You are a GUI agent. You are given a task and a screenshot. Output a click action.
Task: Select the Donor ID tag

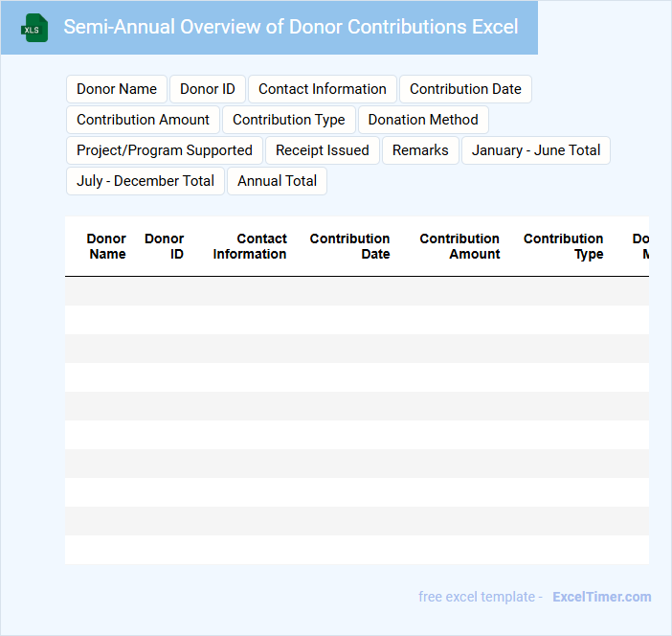(208, 89)
